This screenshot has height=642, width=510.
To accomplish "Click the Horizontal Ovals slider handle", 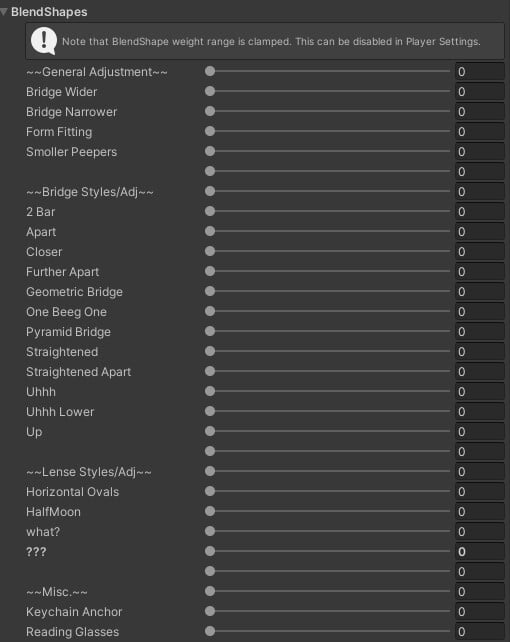I will [x=210, y=491].
